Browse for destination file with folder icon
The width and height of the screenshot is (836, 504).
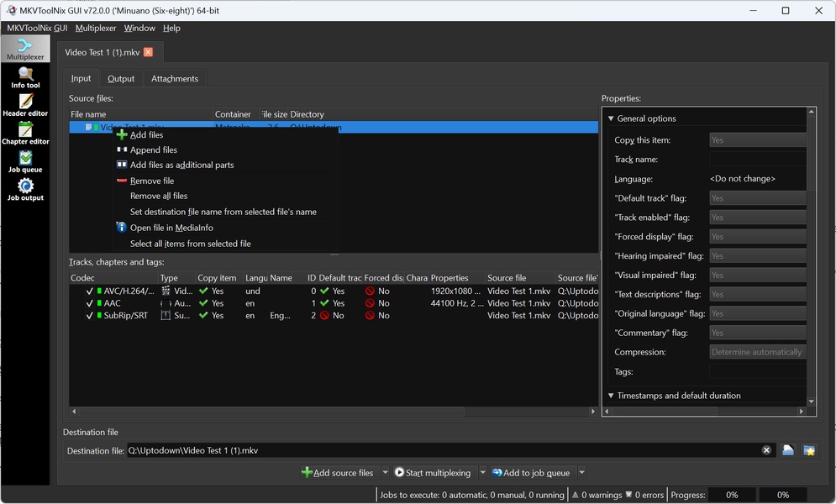click(788, 450)
